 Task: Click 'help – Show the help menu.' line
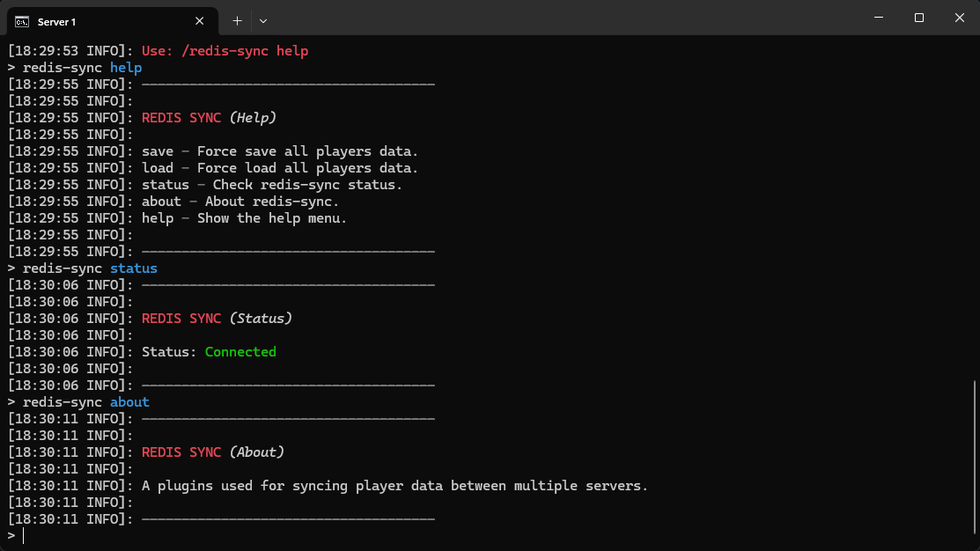point(245,218)
